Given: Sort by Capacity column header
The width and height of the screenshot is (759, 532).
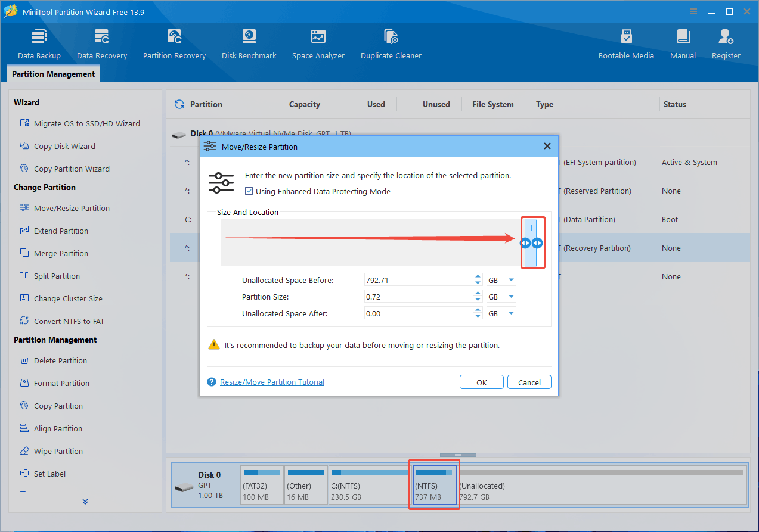Looking at the screenshot, I should [305, 104].
